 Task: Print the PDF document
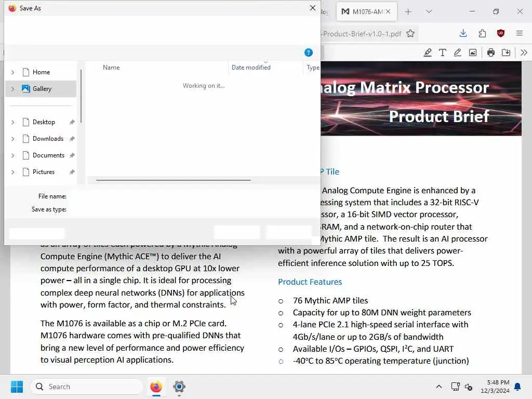point(490,52)
